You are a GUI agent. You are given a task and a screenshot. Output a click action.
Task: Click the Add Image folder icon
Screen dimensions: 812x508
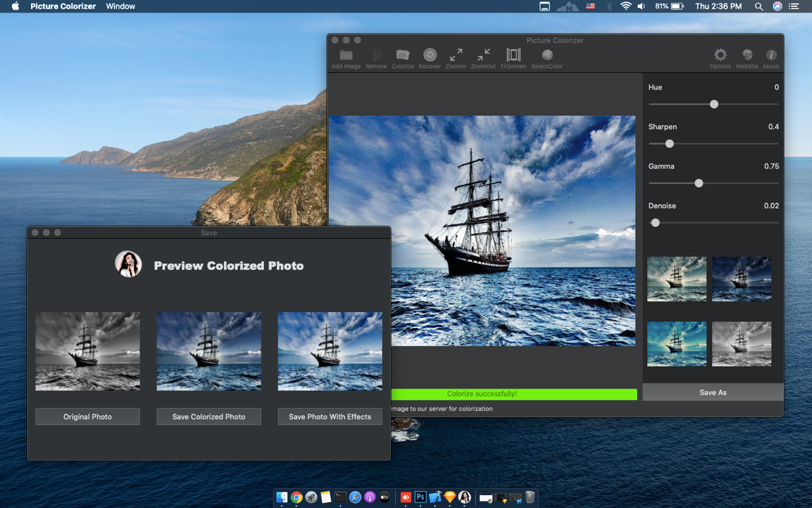pyautogui.click(x=346, y=56)
